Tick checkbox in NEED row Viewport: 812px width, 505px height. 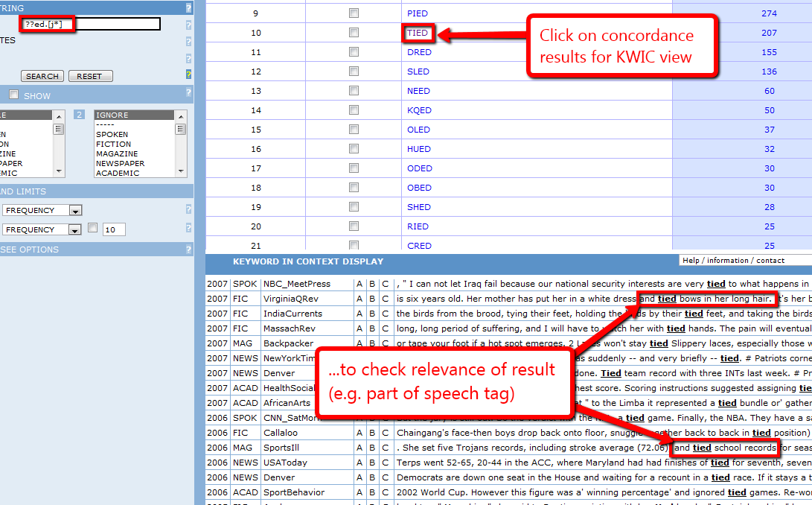click(x=354, y=91)
